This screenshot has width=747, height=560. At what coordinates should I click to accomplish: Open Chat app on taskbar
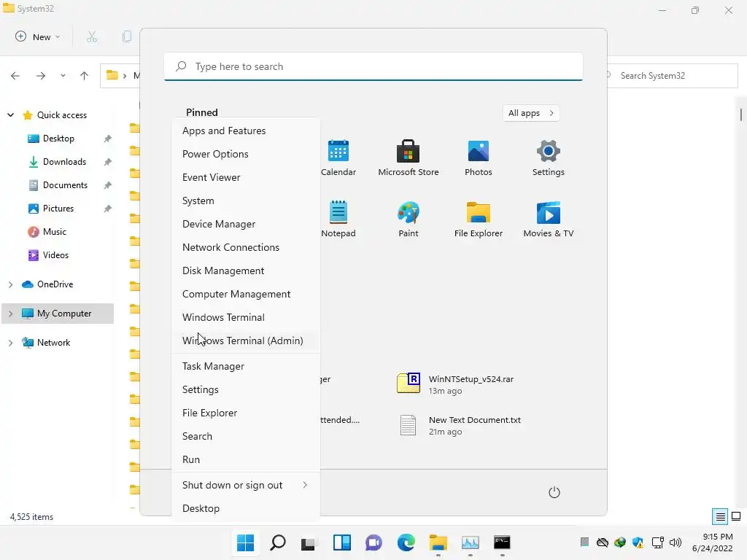(374, 542)
